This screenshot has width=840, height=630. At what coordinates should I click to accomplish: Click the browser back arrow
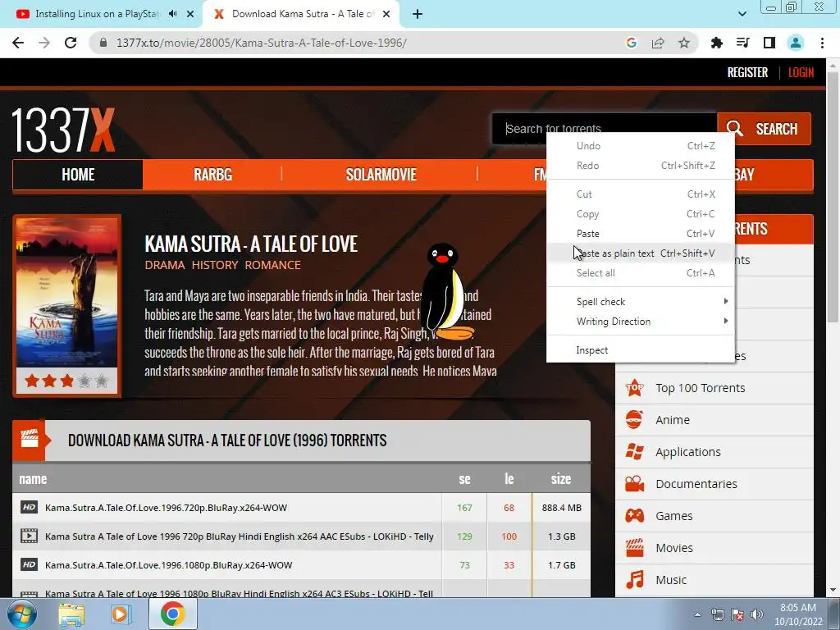coord(18,43)
